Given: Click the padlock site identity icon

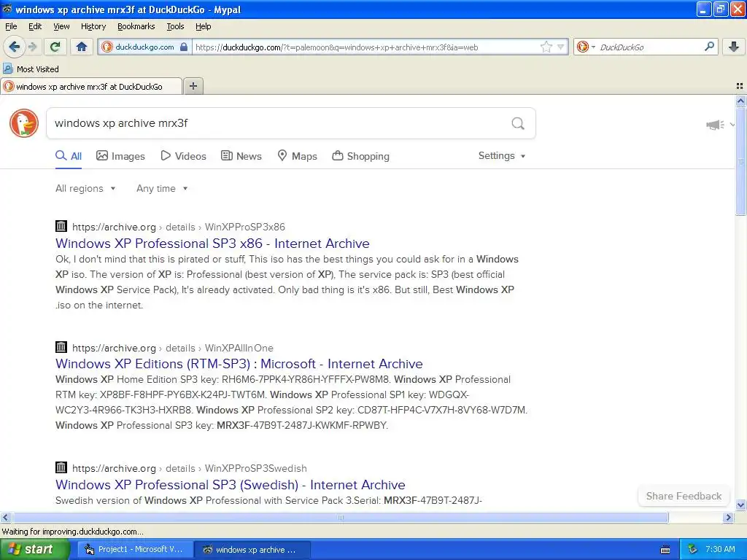Looking at the screenshot, I should [183, 47].
